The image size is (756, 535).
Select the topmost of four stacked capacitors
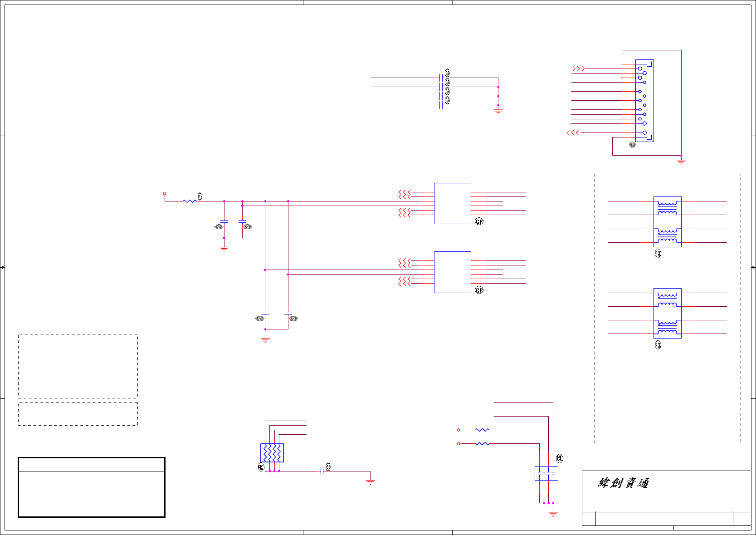click(x=441, y=78)
